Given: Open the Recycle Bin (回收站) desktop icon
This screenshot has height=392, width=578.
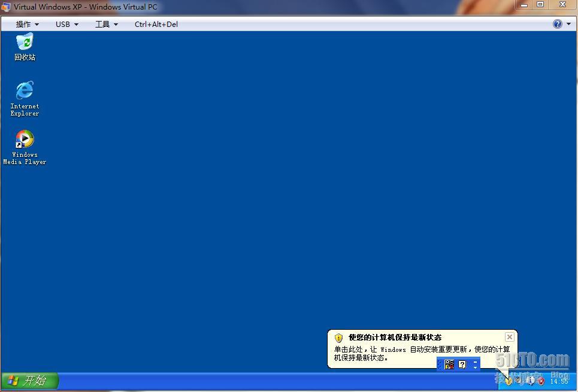Looking at the screenshot, I should coord(25,47).
